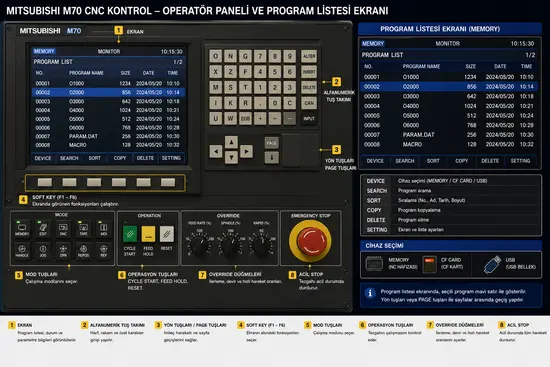
Task: Click the plus sign key
Action: tap(260, 119)
